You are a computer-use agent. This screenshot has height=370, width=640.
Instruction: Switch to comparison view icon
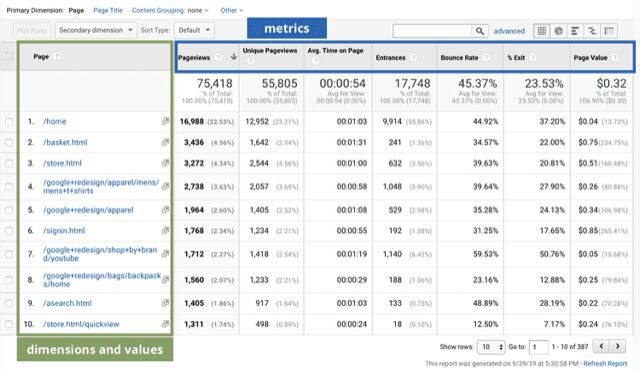pyautogui.click(x=592, y=31)
